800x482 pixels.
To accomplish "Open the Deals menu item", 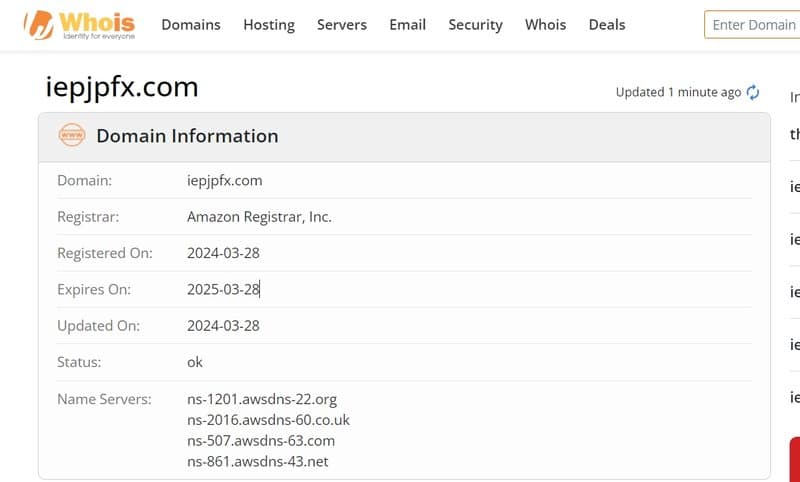I will click(x=607, y=24).
